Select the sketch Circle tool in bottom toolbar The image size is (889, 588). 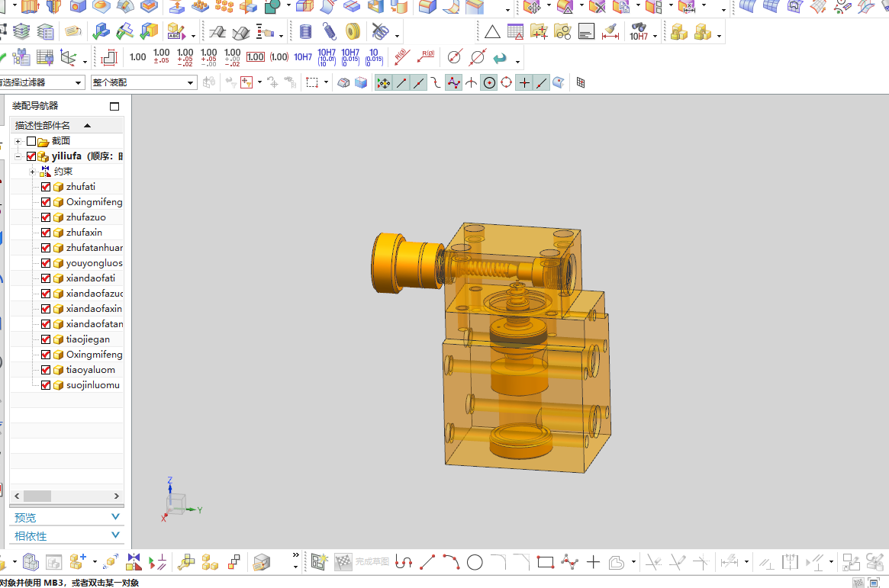pyautogui.click(x=475, y=562)
